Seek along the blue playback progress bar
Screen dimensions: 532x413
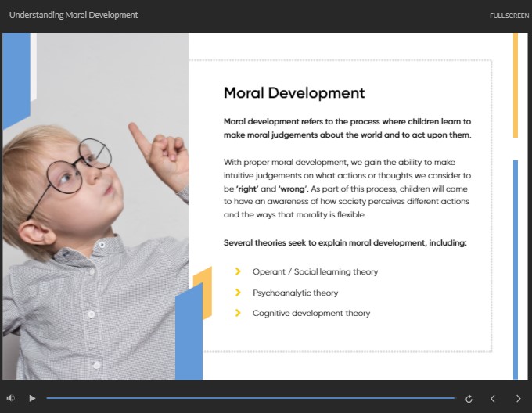(x=250, y=398)
